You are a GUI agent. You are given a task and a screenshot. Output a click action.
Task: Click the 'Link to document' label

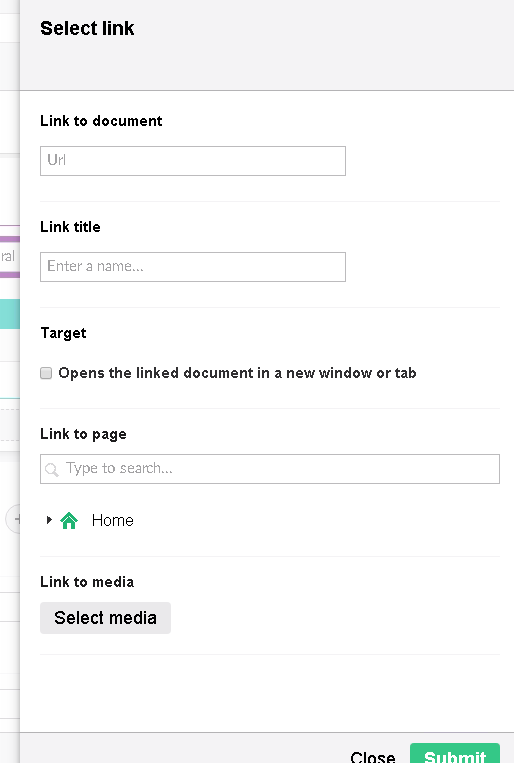[101, 121]
